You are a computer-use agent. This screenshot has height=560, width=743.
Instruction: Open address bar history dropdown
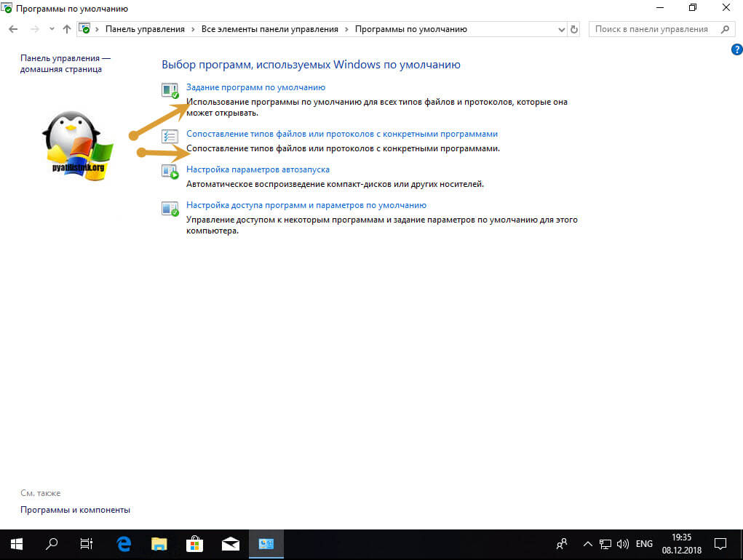tap(562, 29)
